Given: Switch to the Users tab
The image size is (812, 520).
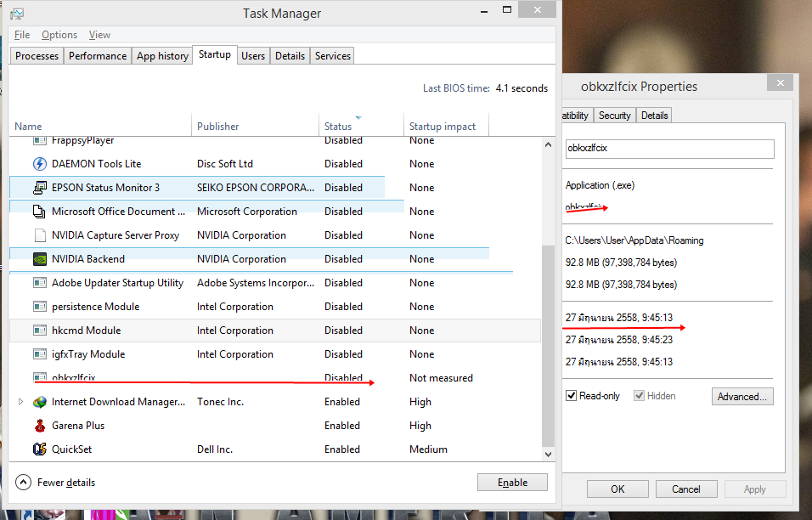Looking at the screenshot, I should click(x=253, y=56).
